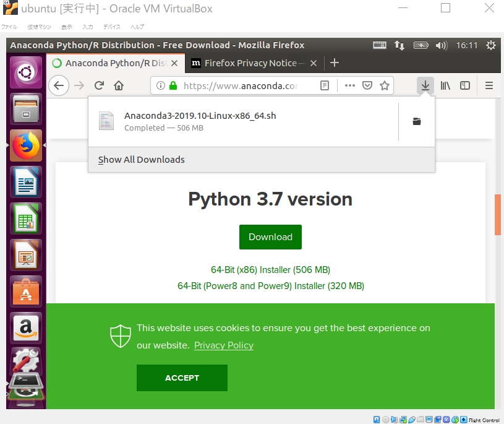Show site information icon in address bar
Viewport: 504px width, 424px height.
click(160, 85)
